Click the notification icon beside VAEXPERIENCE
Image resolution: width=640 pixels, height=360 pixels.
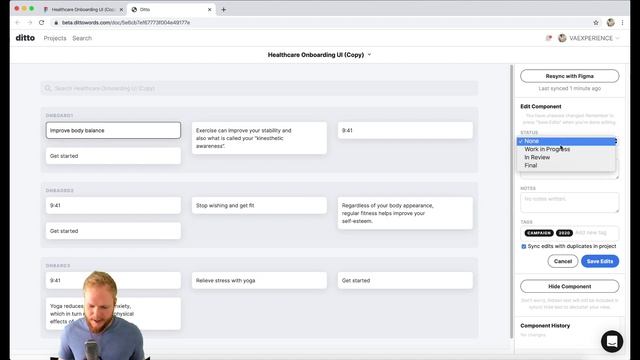[549, 38]
